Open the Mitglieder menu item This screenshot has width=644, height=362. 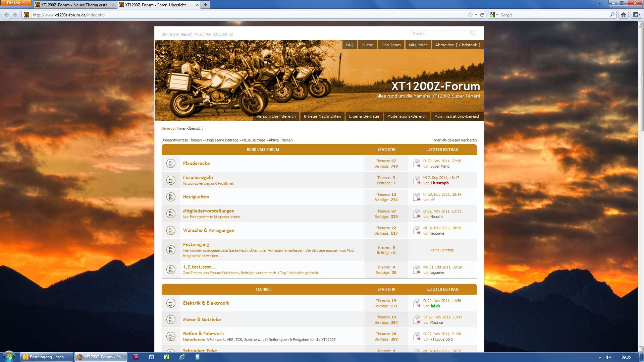418,45
